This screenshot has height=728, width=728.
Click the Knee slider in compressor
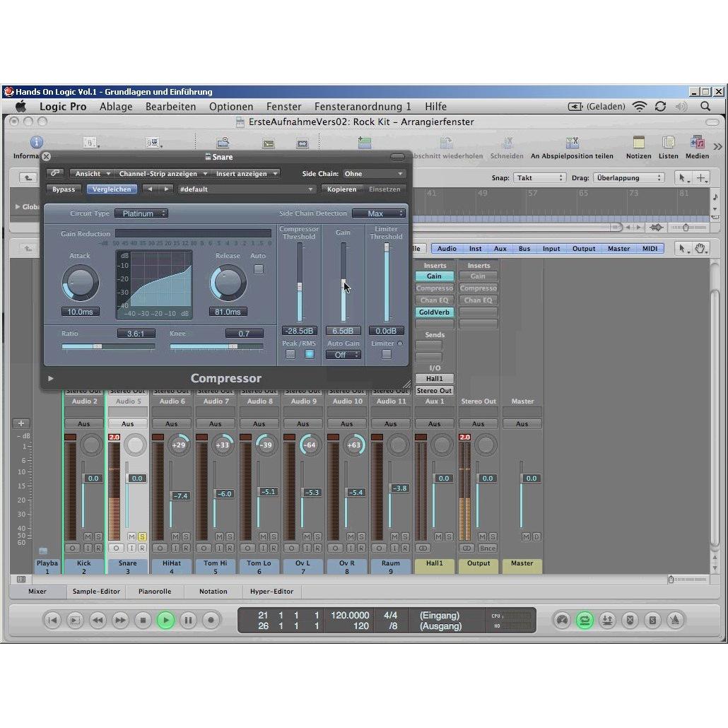pyautogui.click(x=216, y=346)
